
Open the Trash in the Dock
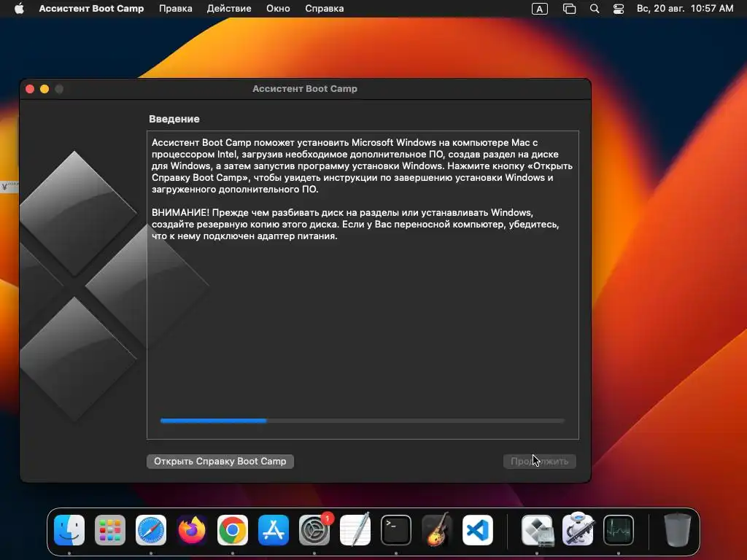[x=678, y=529]
